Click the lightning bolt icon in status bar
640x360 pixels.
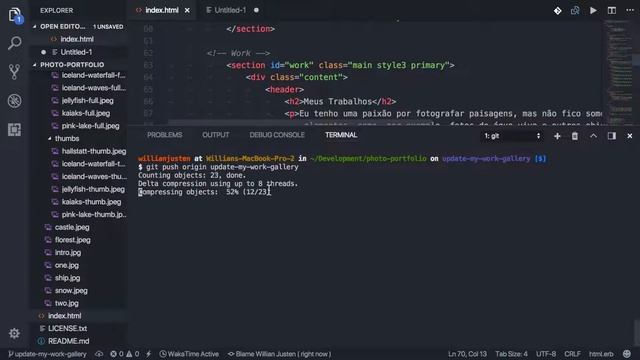pos(149,354)
